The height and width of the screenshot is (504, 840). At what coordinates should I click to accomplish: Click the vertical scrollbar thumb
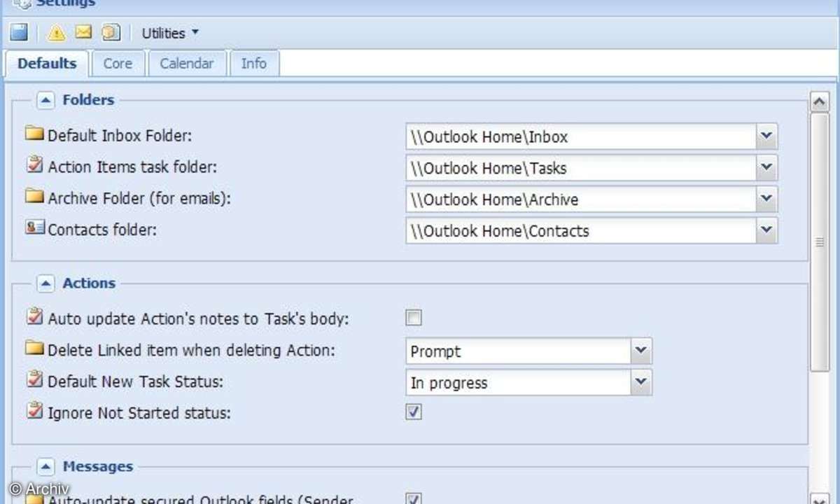click(819, 241)
